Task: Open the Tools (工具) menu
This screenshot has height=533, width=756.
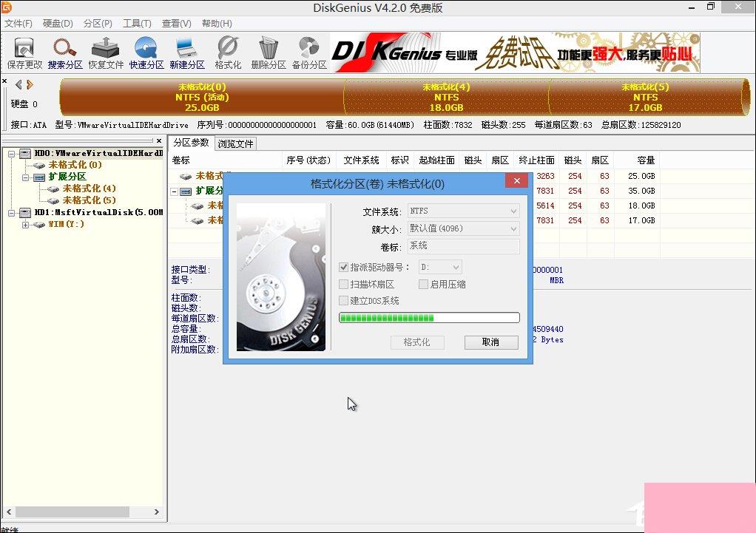Action: click(137, 24)
